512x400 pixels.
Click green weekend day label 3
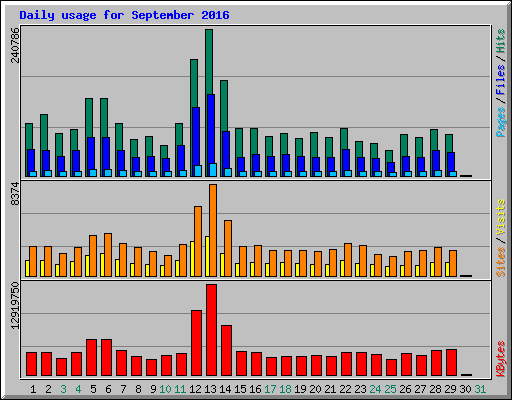63,389
